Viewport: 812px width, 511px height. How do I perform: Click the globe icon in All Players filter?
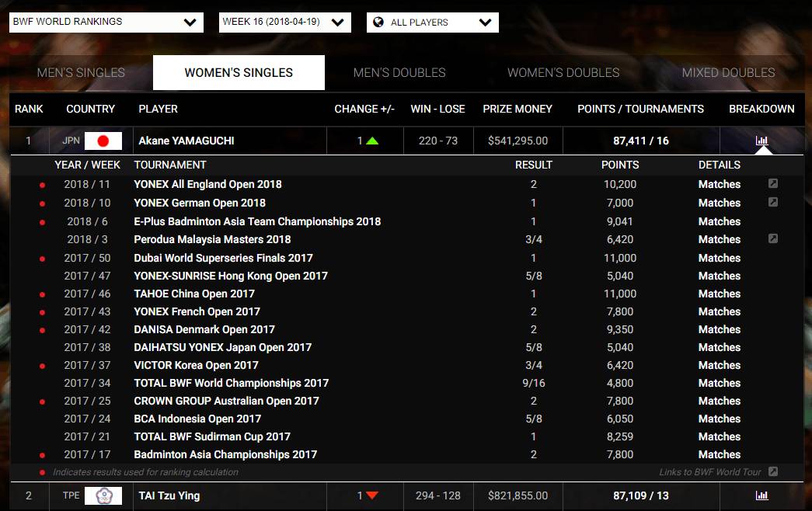click(378, 23)
